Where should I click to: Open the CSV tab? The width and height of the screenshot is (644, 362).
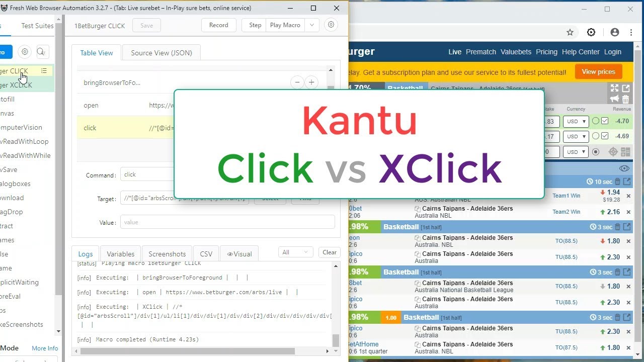click(206, 254)
